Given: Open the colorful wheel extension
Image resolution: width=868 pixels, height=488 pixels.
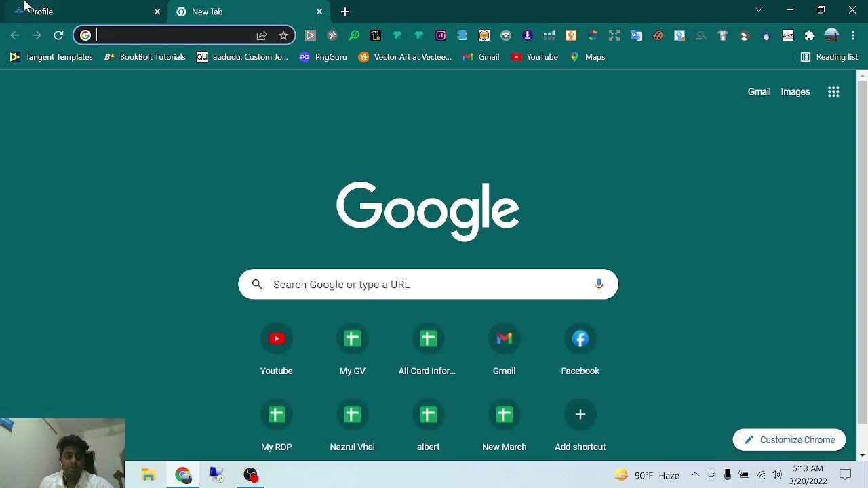Looking at the screenshot, I should point(593,35).
